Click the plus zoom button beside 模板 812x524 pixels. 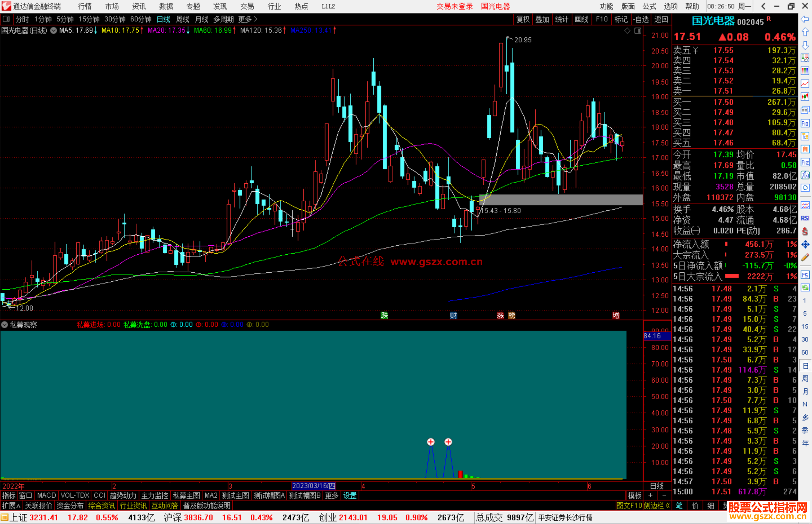pyautogui.click(x=650, y=495)
